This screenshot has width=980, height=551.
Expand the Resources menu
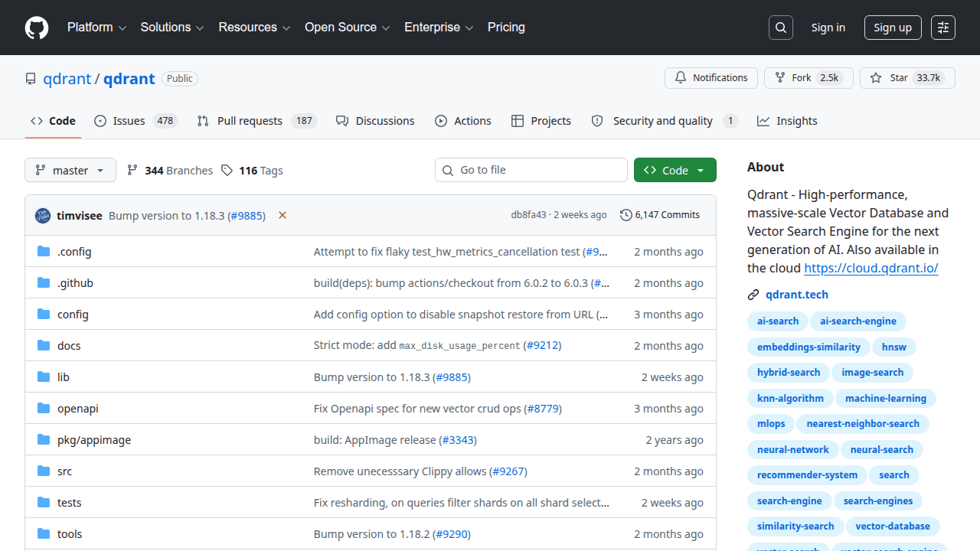point(254,27)
